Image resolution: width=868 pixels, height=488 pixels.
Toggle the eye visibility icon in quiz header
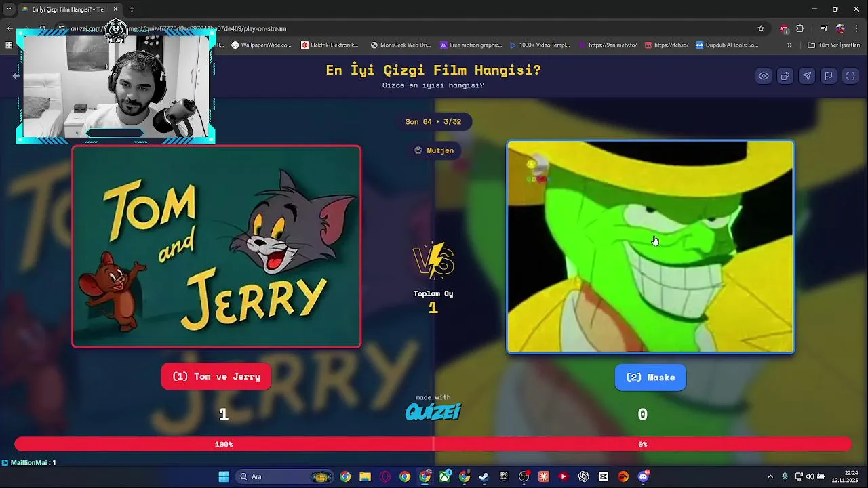(x=764, y=76)
